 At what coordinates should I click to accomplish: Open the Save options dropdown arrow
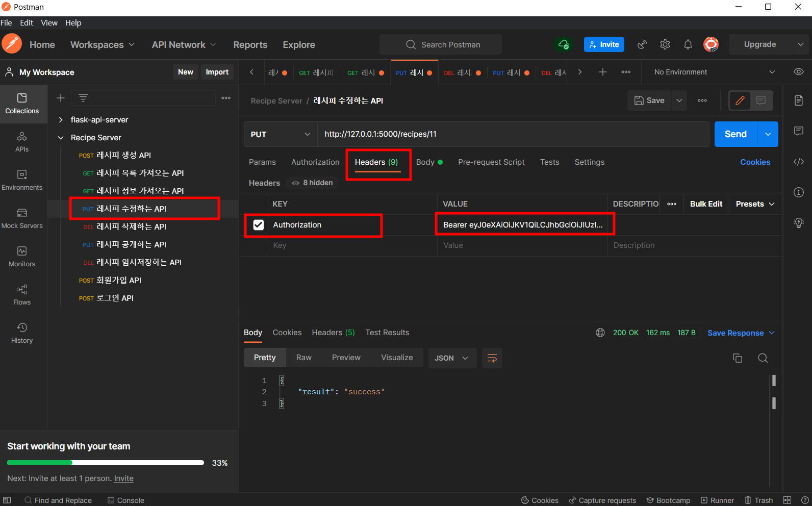[x=679, y=100]
